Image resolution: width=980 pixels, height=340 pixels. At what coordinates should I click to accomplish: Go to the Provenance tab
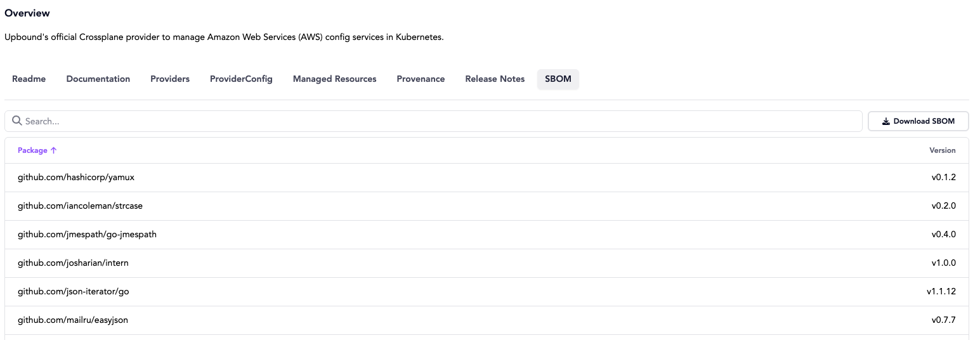coord(421,79)
